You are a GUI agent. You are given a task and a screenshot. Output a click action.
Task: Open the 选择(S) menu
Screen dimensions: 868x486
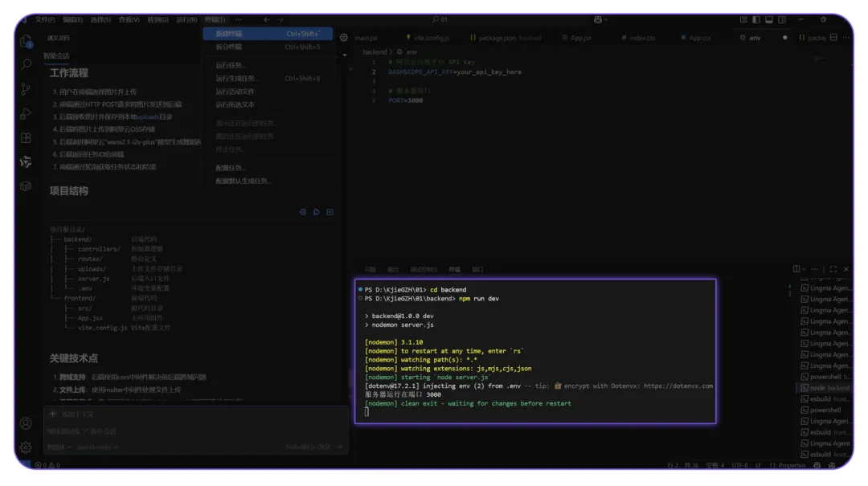(x=100, y=19)
